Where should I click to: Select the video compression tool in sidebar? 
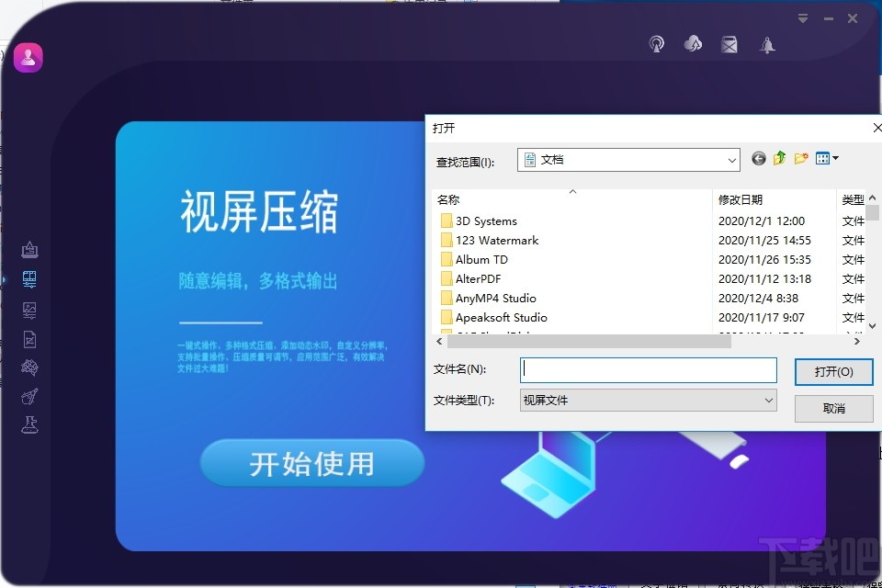tap(28, 280)
